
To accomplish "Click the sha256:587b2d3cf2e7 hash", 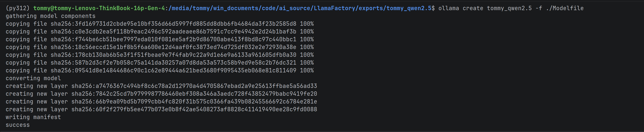I will tap(173, 62).
